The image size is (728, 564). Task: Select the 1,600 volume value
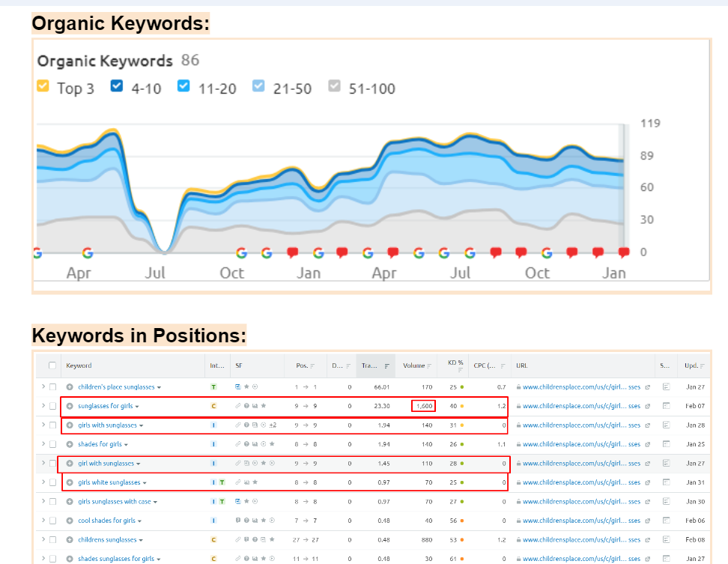[x=423, y=406]
